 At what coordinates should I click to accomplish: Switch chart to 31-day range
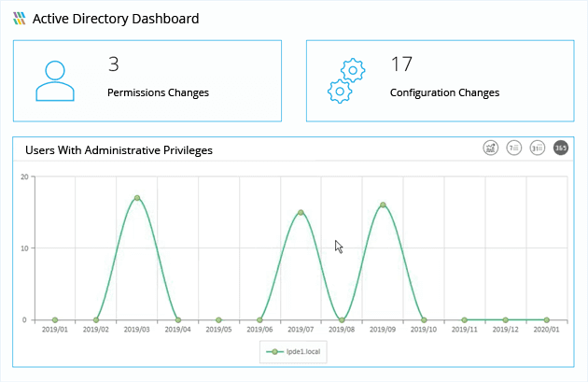click(x=537, y=148)
